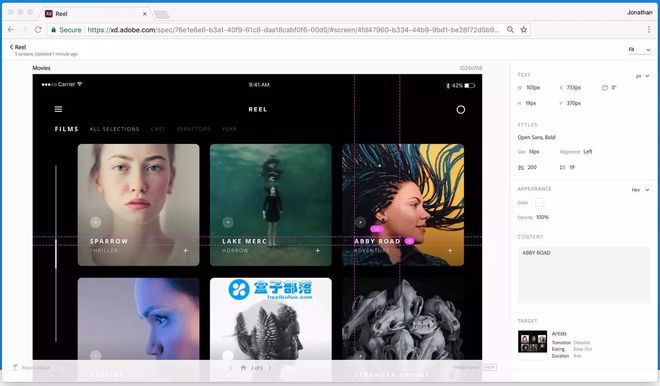Switch to ALL SELECTIONS tab

click(114, 129)
